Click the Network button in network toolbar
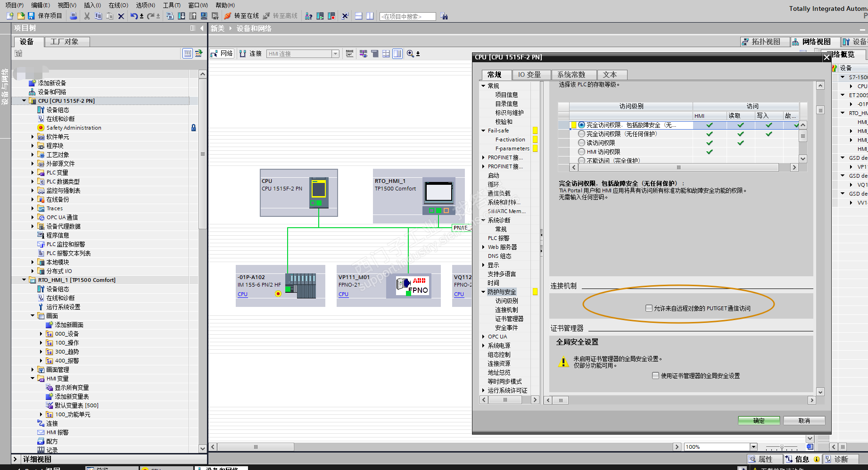Screen dimensions: 868x470 point(222,54)
